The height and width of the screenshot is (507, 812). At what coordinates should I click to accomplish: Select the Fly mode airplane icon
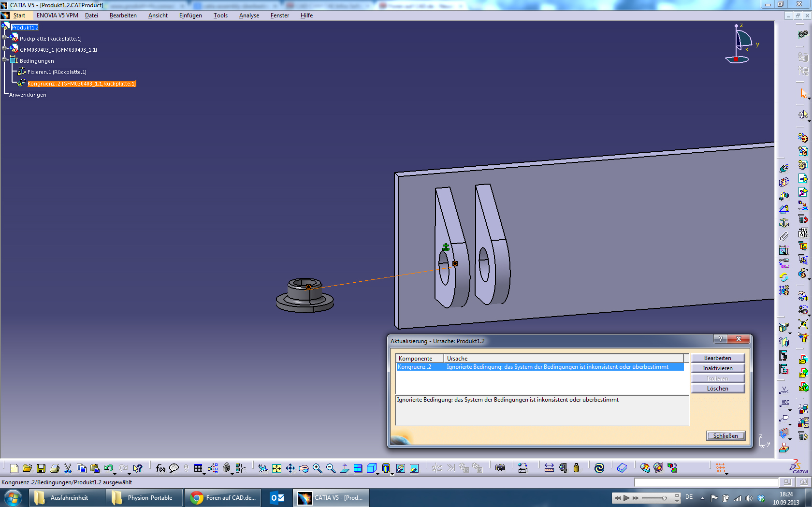[x=263, y=468]
